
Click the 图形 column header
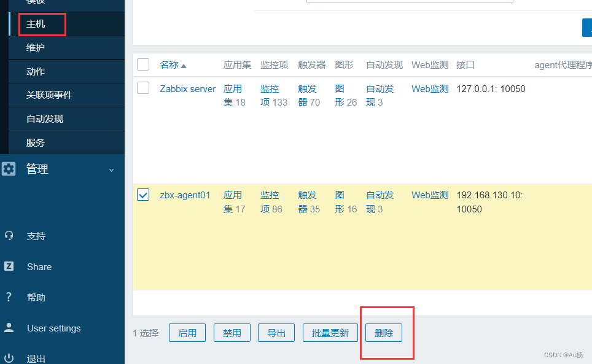[345, 65]
